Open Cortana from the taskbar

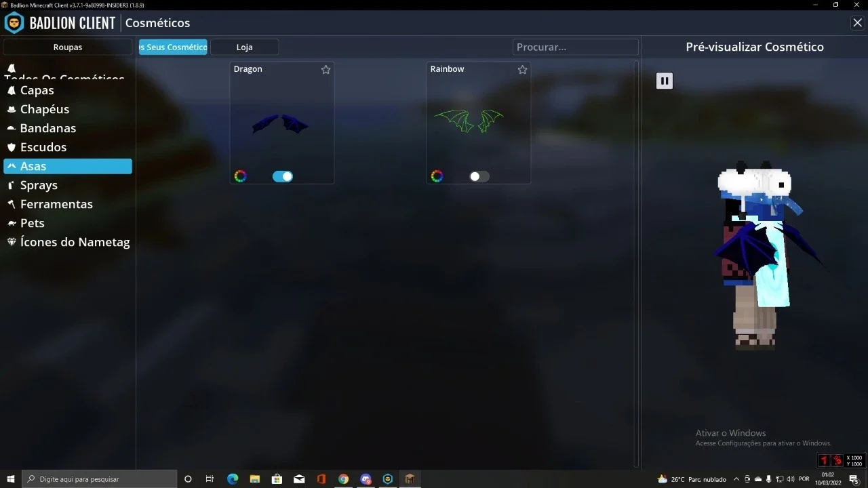coord(188,479)
